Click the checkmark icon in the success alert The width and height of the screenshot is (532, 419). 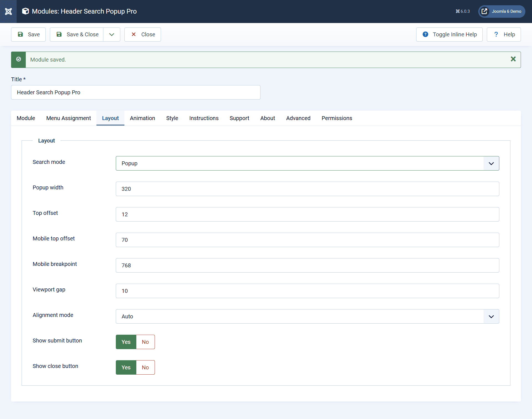(18, 59)
